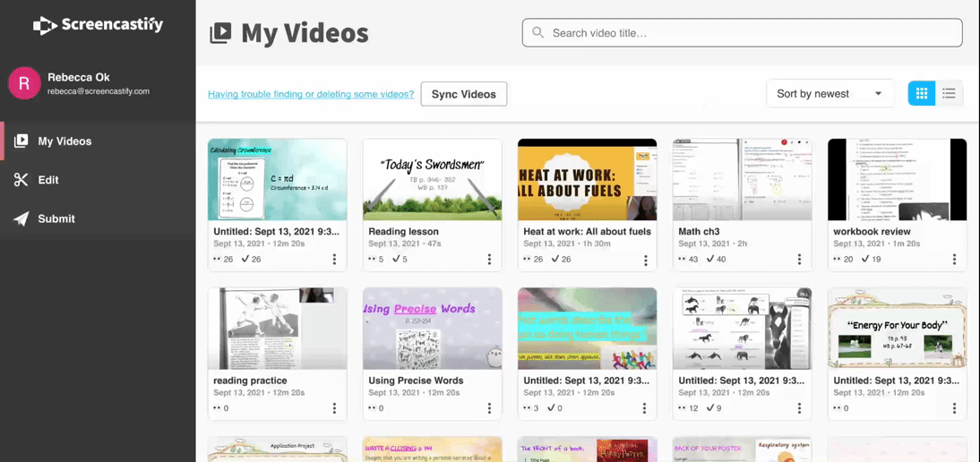The width and height of the screenshot is (980, 462).
Task: Click the Heat at work: All about fuels title
Action: pos(587,232)
